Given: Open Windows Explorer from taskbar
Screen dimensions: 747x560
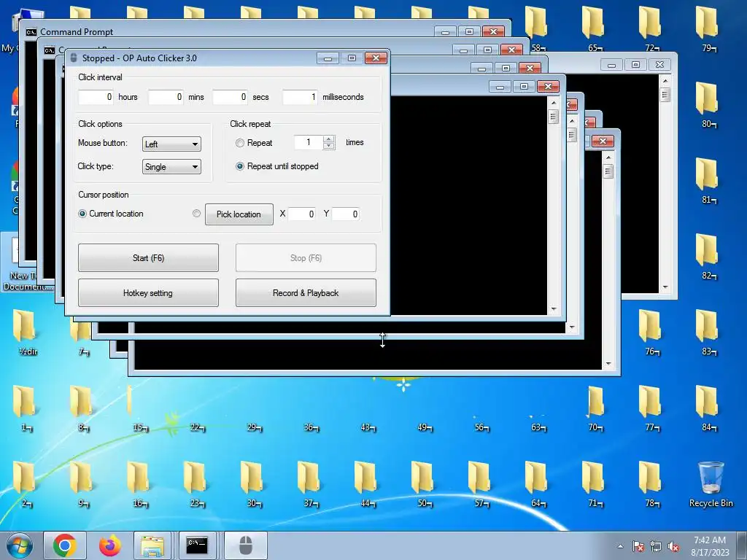Looking at the screenshot, I should [x=152, y=545].
